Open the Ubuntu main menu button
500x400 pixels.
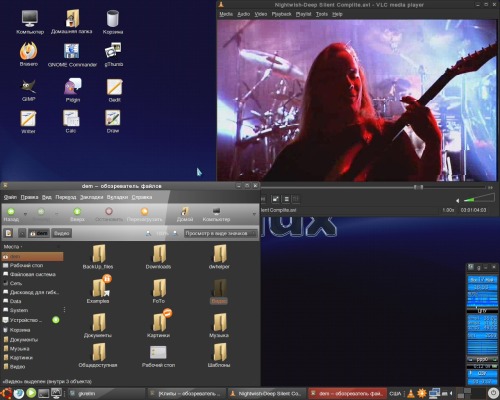tap(6, 393)
